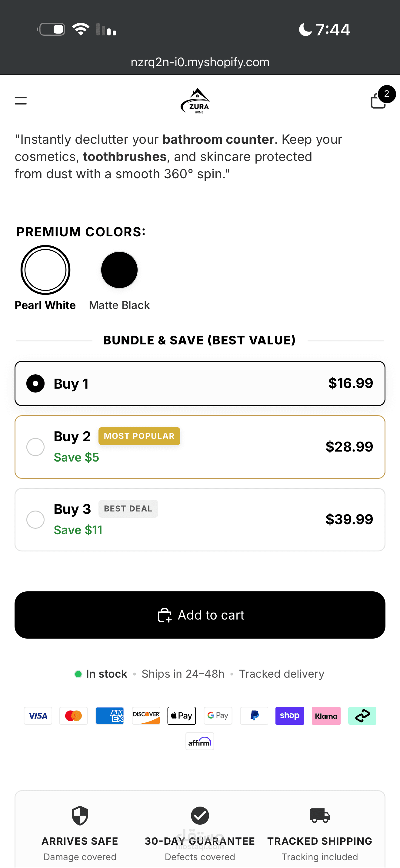Tap the Zura Home logo
Image resolution: width=400 pixels, height=868 pixels.
196,101
